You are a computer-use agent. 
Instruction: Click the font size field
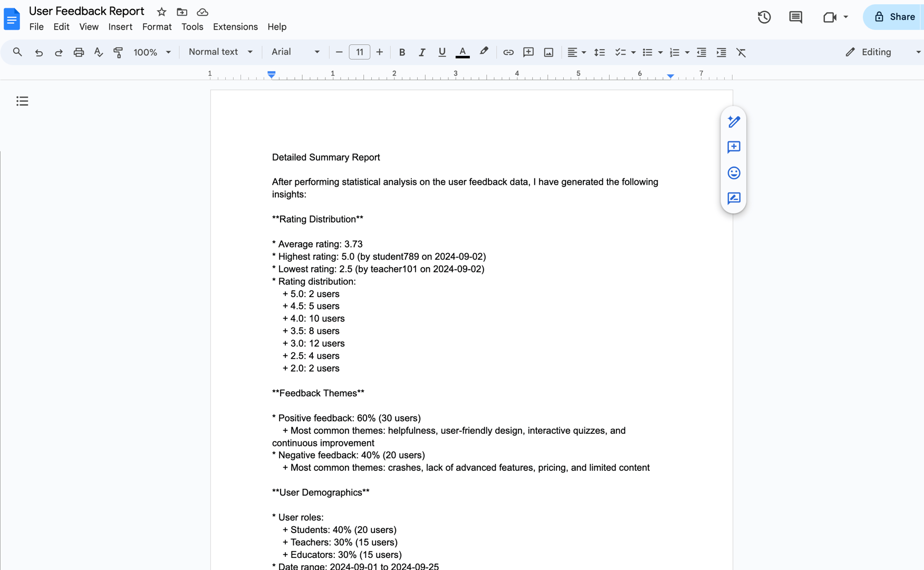pyautogui.click(x=359, y=52)
